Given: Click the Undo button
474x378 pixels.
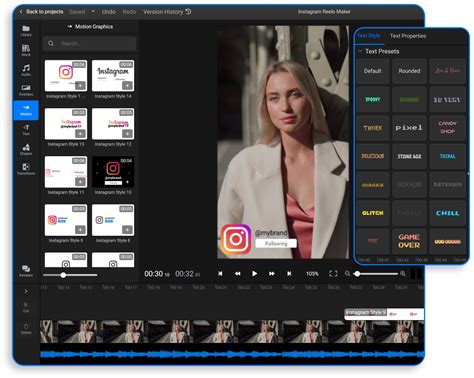Looking at the screenshot, I should point(109,12).
